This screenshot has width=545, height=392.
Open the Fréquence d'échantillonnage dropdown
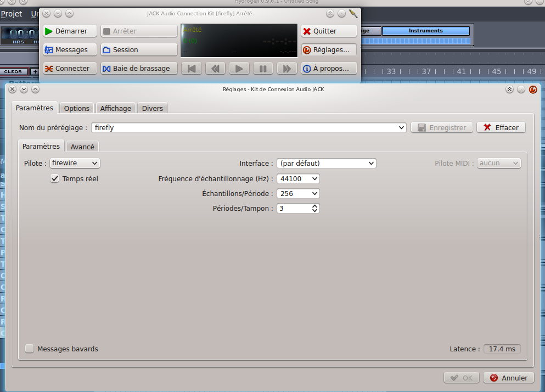(x=298, y=179)
